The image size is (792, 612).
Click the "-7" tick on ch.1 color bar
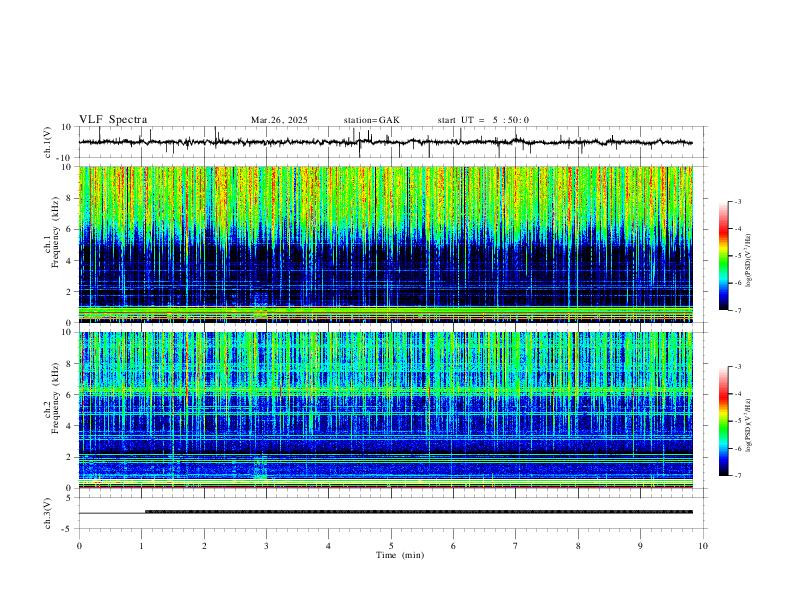[x=737, y=311]
